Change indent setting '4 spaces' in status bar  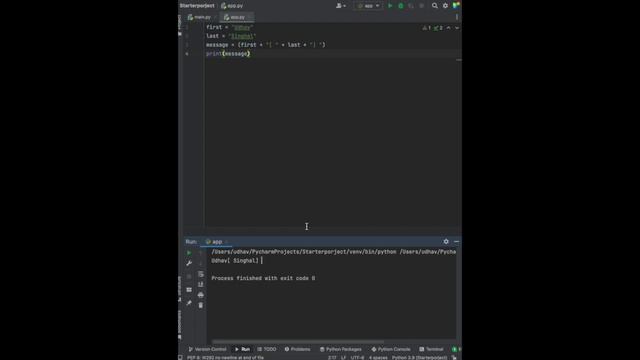click(x=378, y=358)
